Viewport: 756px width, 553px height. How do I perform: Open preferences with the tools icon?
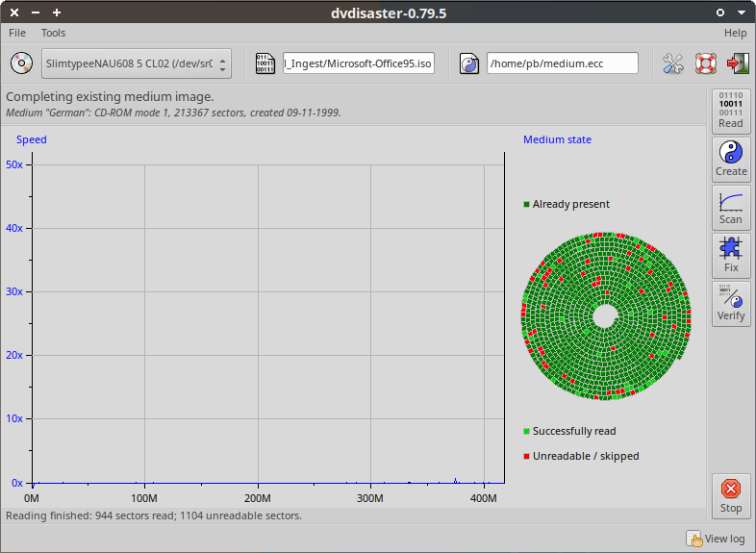673,63
